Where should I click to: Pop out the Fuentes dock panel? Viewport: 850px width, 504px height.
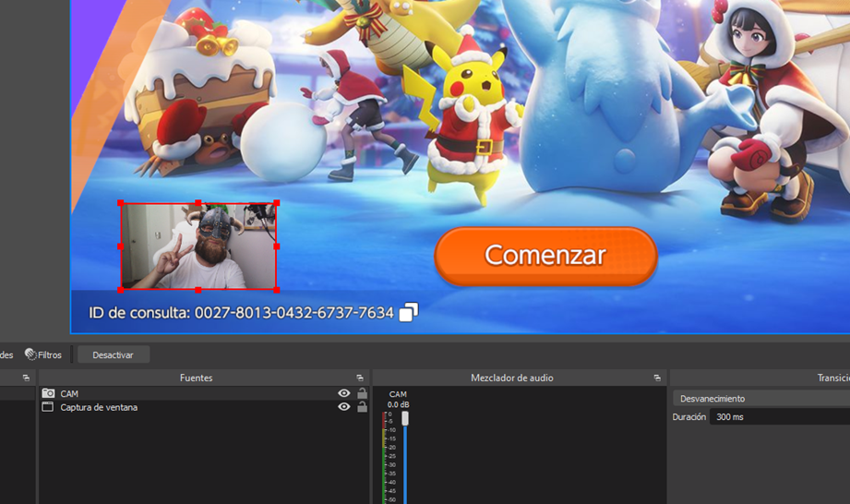tap(360, 378)
